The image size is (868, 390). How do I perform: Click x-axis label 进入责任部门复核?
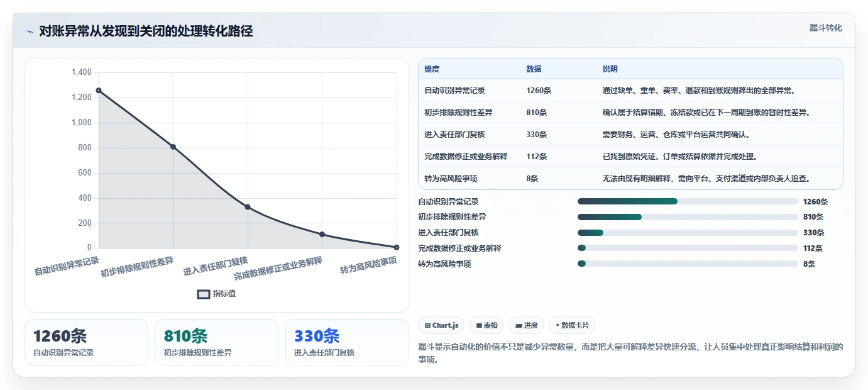(x=216, y=266)
